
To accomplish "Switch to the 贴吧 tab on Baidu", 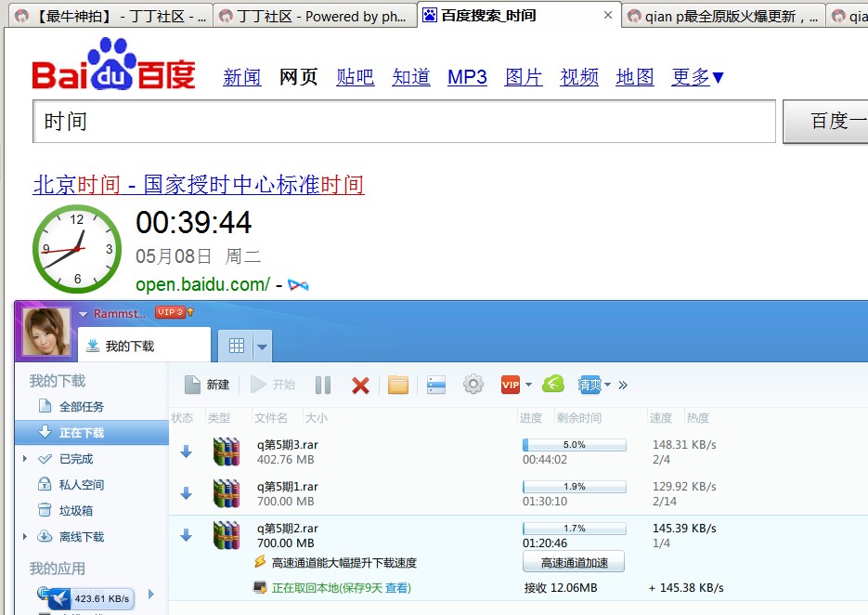I will click(x=355, y=77).
